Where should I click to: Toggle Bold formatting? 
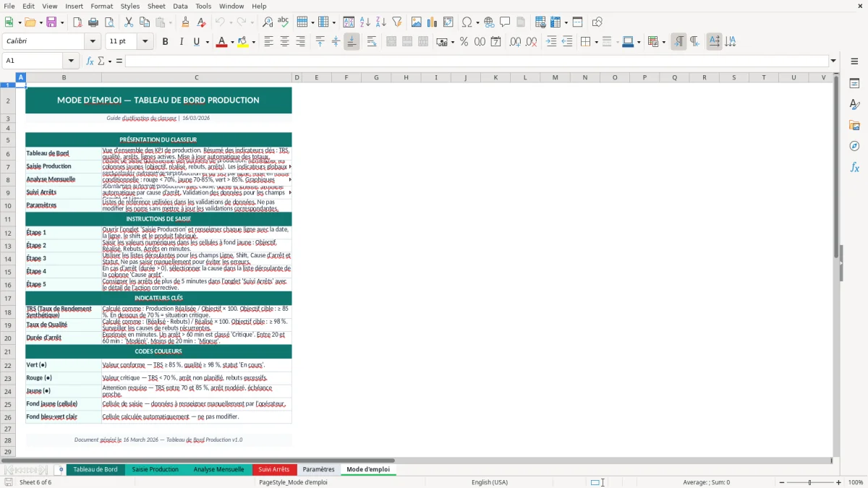tap(166, 42)
